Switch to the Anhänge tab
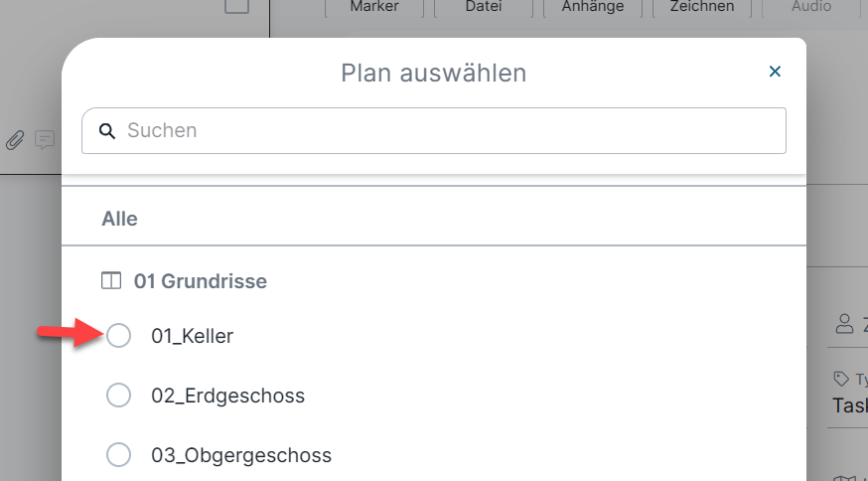868x481 pixels. 592,7
